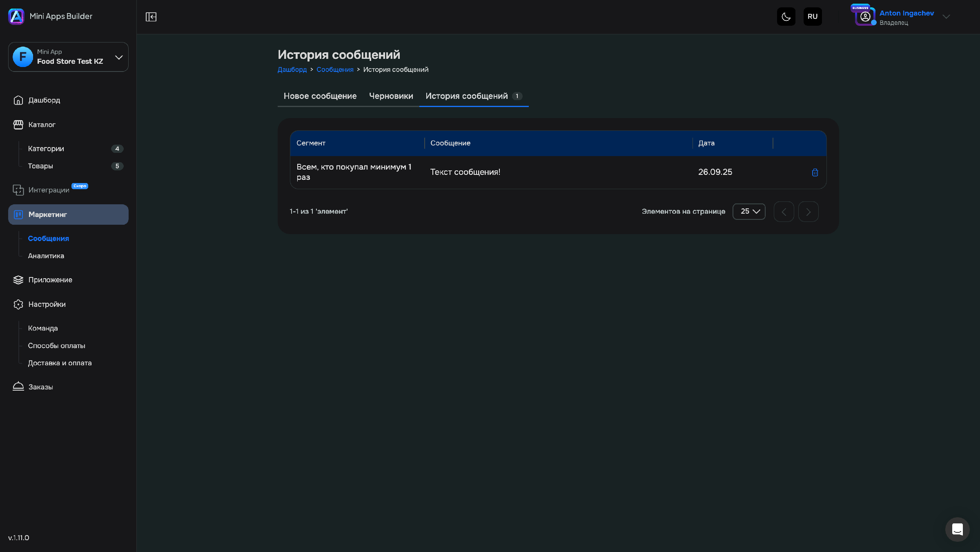Open the Приложение layers icon item
980x552 pixels.
pyautogui.click(x=18, y=280)
